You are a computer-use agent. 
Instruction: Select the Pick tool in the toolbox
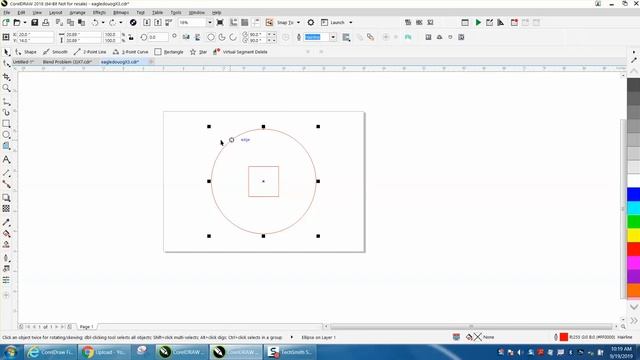6,52
